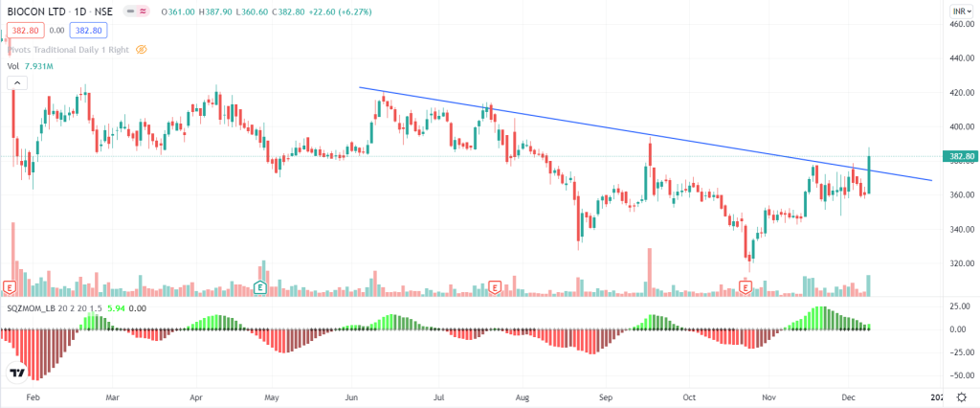Click the BIOCON LTD symbol title

37,11
